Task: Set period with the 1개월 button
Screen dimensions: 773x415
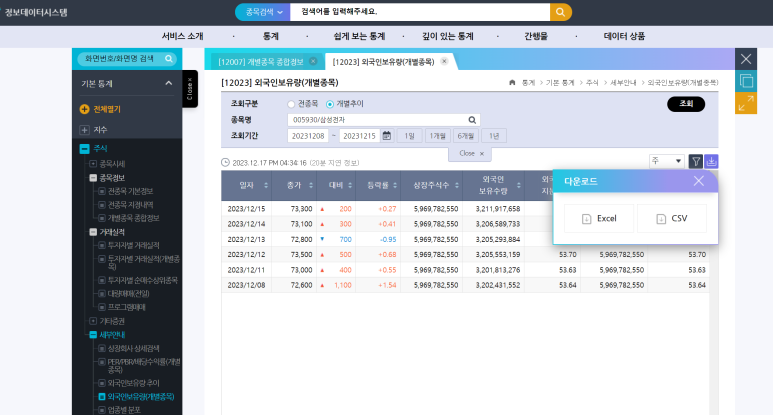Action: tap(437, 136)
